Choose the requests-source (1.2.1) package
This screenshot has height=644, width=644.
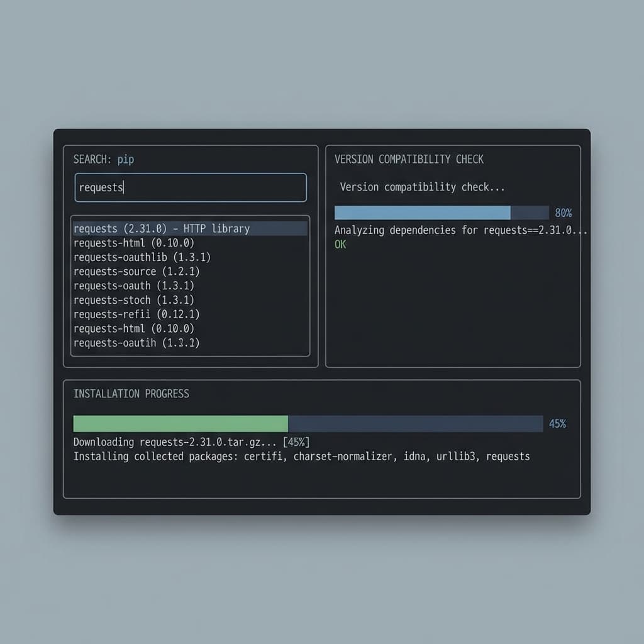(136, 272)
